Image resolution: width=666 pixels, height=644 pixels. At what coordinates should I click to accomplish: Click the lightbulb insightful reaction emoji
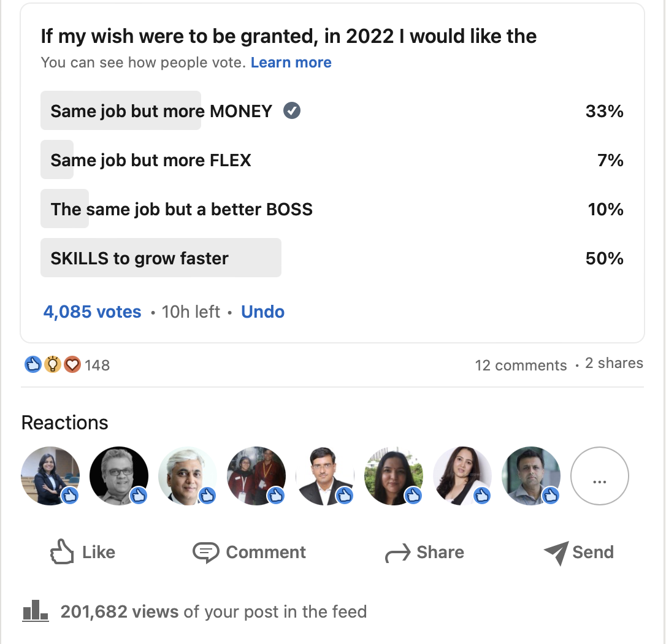click(x=53, y=364)
